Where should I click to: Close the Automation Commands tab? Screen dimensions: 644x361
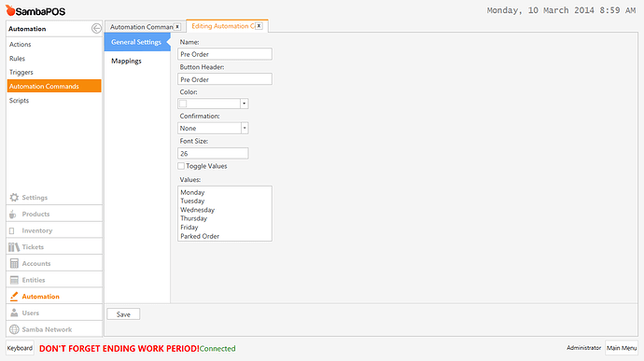[177, 27]
